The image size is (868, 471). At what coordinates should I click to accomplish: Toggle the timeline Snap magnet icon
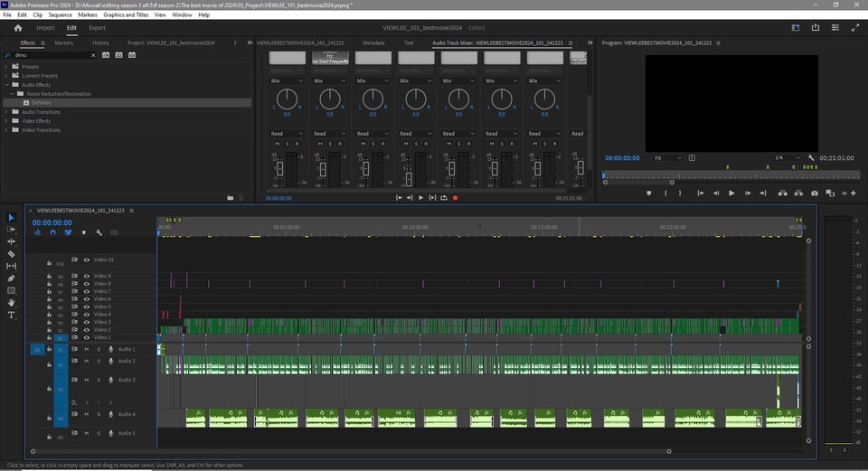coord(52,232)
